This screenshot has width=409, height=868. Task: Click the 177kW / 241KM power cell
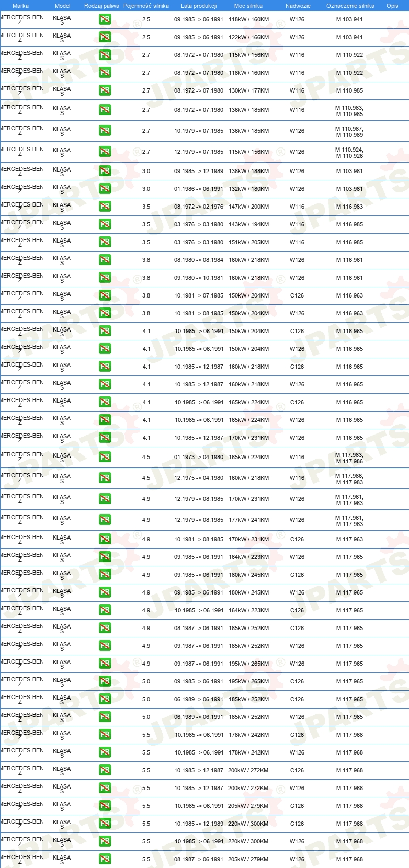249,520
